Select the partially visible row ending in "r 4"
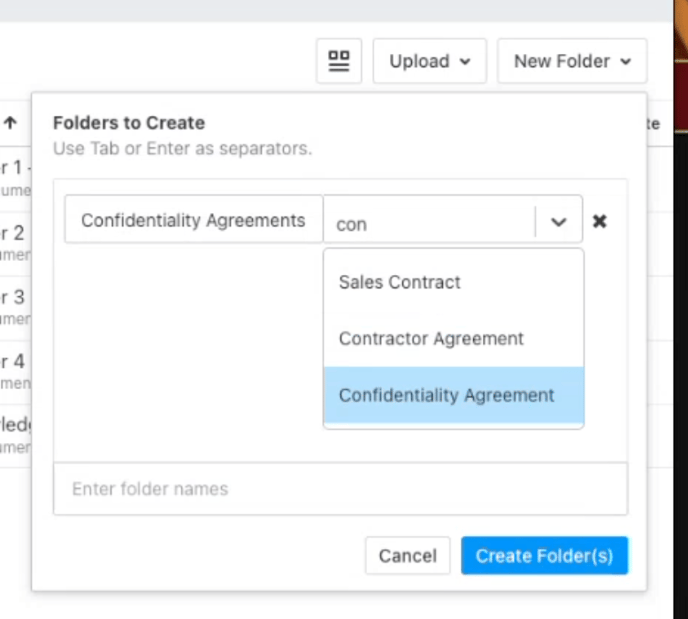Screen dimensions: 688x619 14,370
